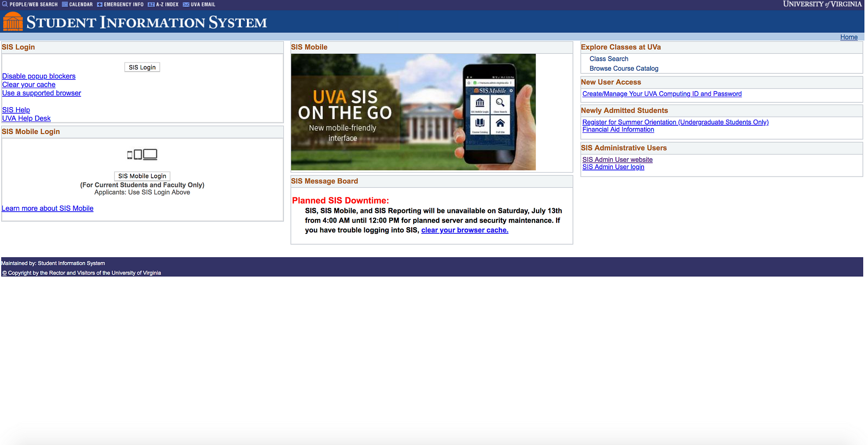Click the mobile devices icon above SIS Mobile Login
The width and height of the screenshot is (868, 445).
(x=142, y=154)
